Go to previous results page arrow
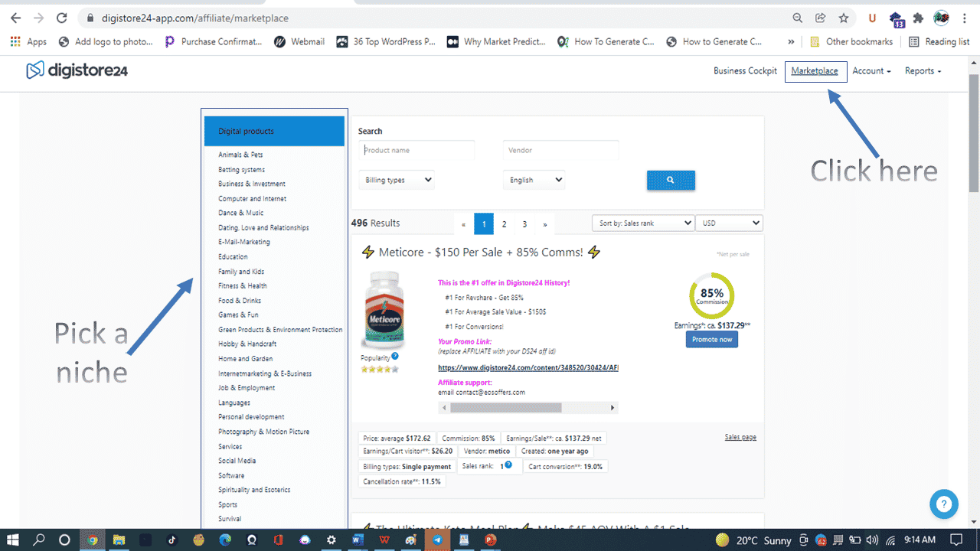This screenshot has height=551, width=980. click(x=464, y=224)
